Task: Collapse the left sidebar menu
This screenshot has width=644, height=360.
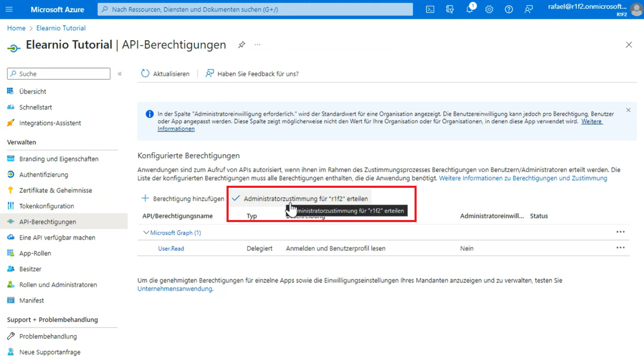Action: pos(120,74)
